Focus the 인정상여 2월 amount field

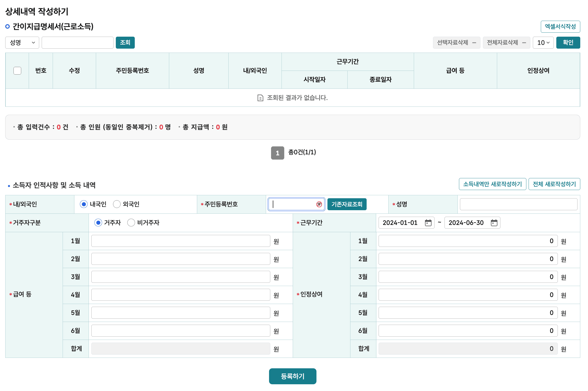(x=468, y=259)
